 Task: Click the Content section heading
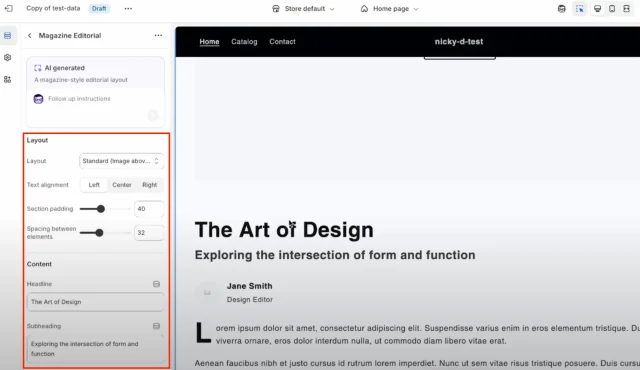[39, 264]
